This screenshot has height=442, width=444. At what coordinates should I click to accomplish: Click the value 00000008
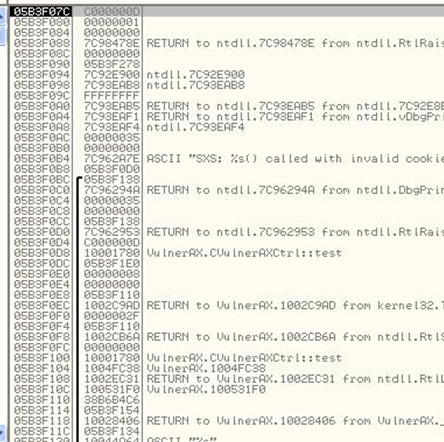coord(112,274)
